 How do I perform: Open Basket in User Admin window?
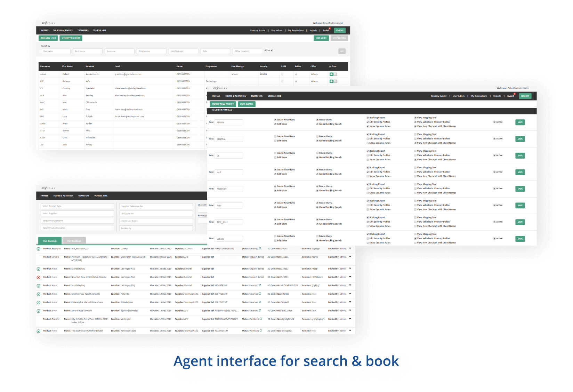pos(326,30)
